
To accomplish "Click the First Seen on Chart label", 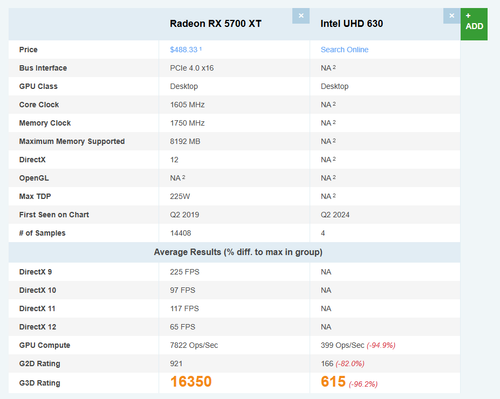I will pos(54,215).
